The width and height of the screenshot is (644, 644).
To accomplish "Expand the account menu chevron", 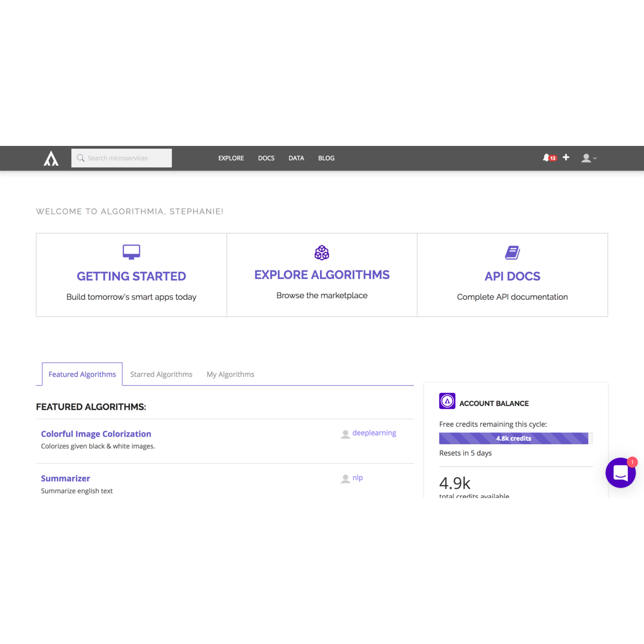I will point(595,158).
